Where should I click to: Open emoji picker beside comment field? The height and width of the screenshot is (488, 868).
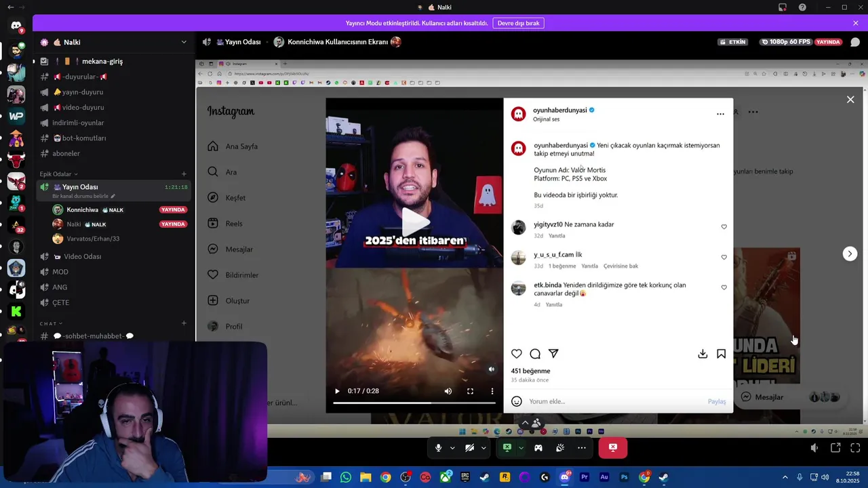pos(517,401)
